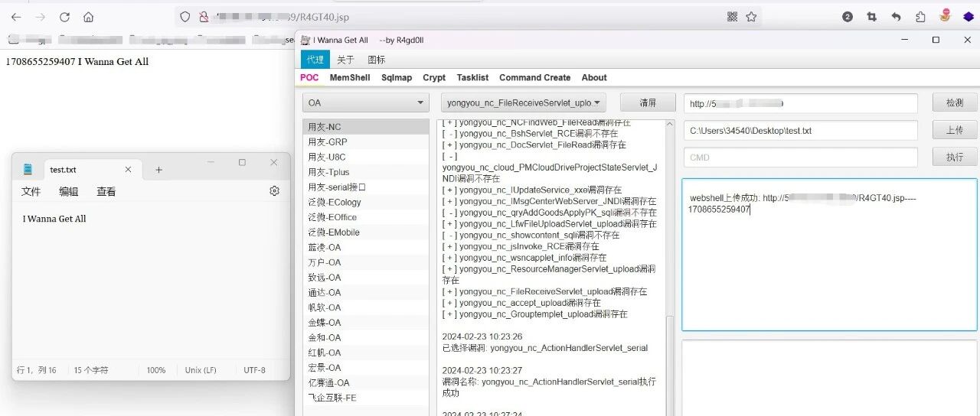The image size is (980, 416).
Task: Click the file path field with test.txt
Action: [800, 130]
